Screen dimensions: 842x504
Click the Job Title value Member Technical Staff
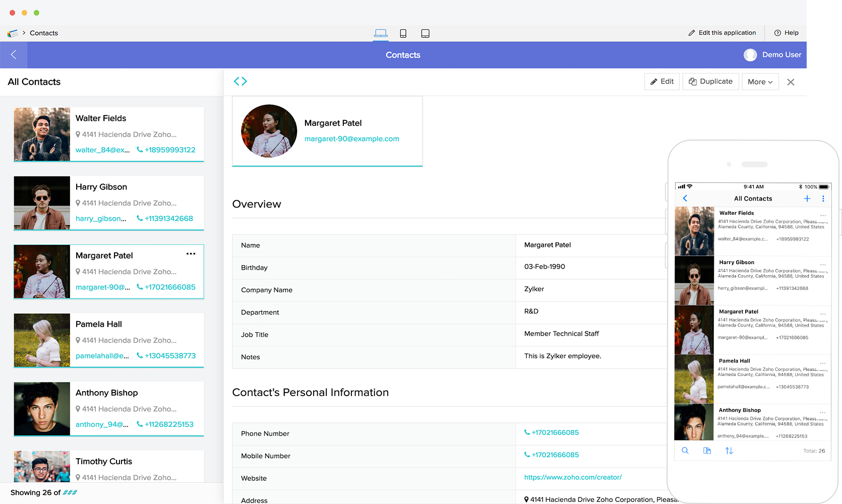(562, 334)
